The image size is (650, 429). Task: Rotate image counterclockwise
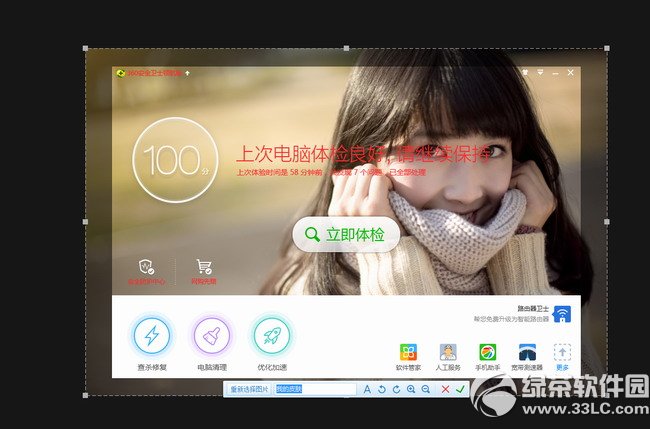(381, 389)
